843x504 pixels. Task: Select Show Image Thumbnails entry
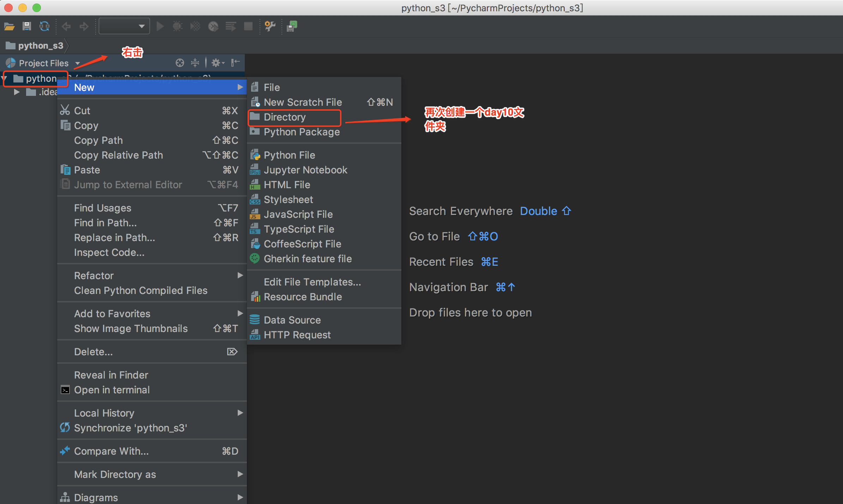point(152,328)
